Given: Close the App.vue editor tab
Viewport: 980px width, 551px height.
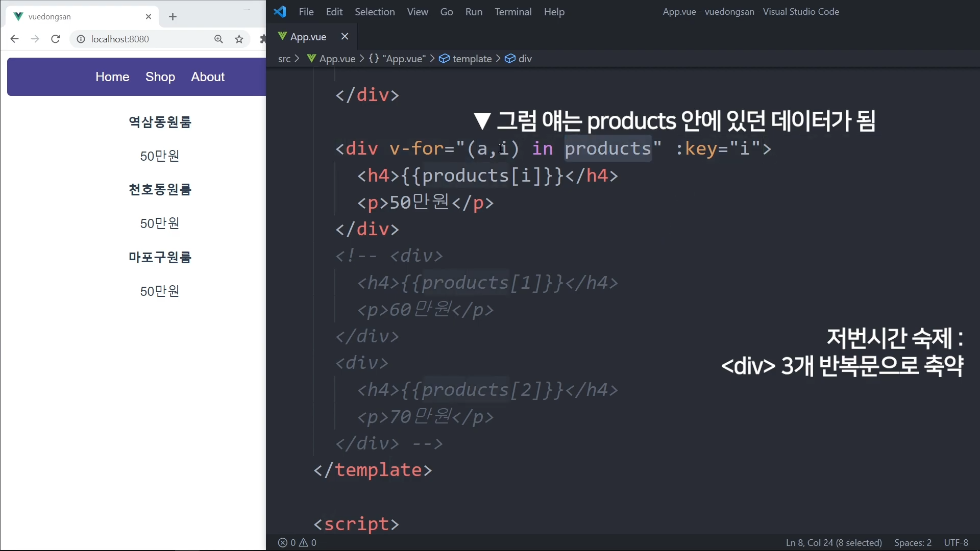Looking at the screenshot, I should tap(345, 36).
